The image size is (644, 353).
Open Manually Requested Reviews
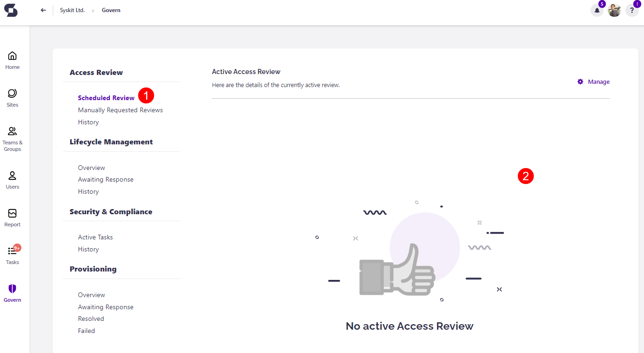coord(120,110)
